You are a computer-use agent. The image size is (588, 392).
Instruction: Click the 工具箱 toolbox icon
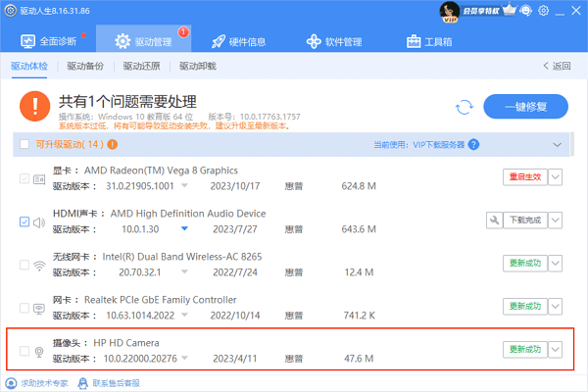pos(414,41)
